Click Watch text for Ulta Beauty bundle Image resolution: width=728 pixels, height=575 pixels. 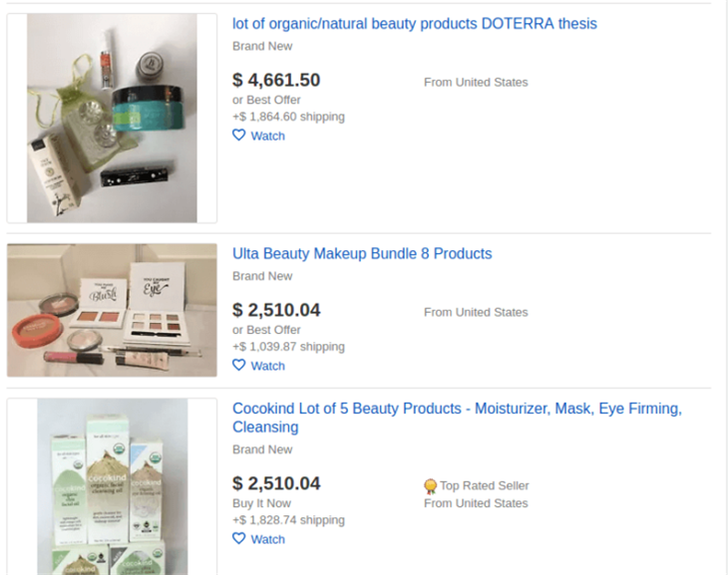point(267,367)
